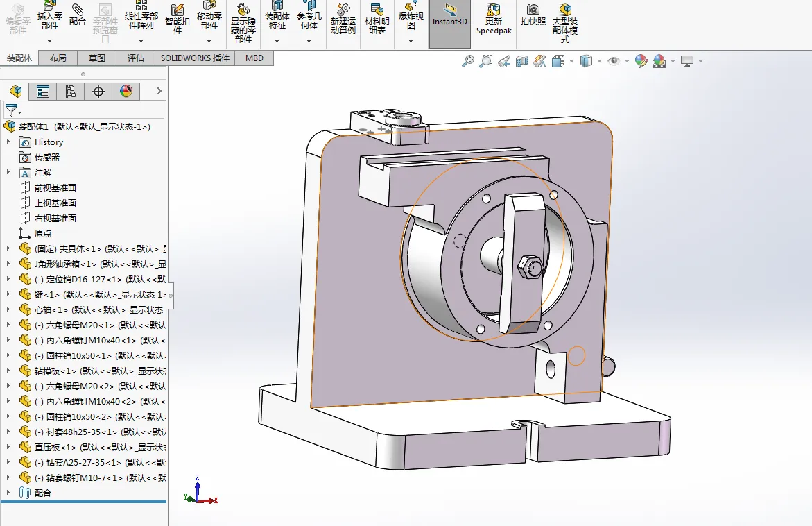Click Zoom to Area magnifier icon
Viewport: 812px width, 526px height.
point(486,61)
